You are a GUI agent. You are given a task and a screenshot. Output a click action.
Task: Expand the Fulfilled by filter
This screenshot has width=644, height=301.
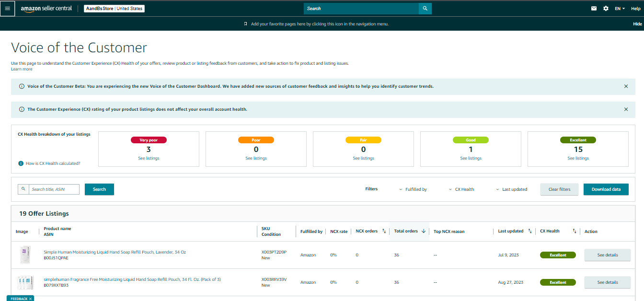pyautogui.click(x=413, y=189)
